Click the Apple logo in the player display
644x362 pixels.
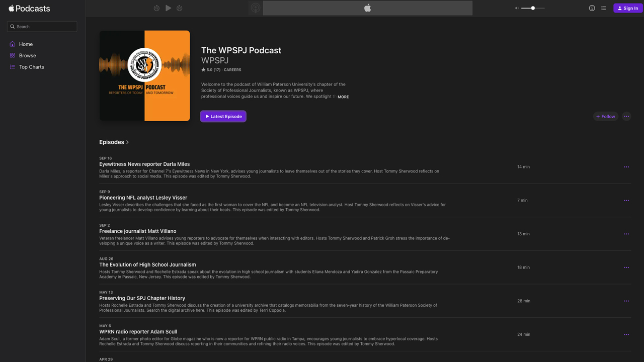click(x=367, y=8)
